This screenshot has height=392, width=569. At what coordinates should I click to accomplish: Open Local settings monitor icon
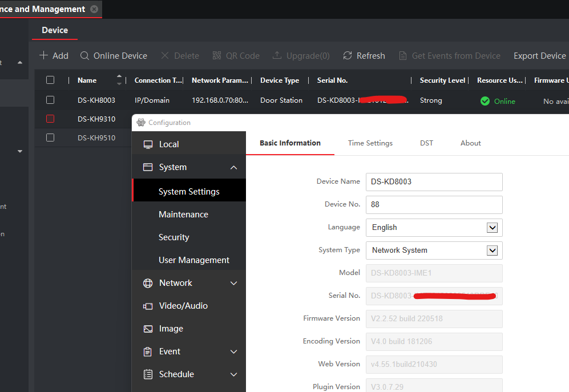pyautogui.click(x=148, y=144)
